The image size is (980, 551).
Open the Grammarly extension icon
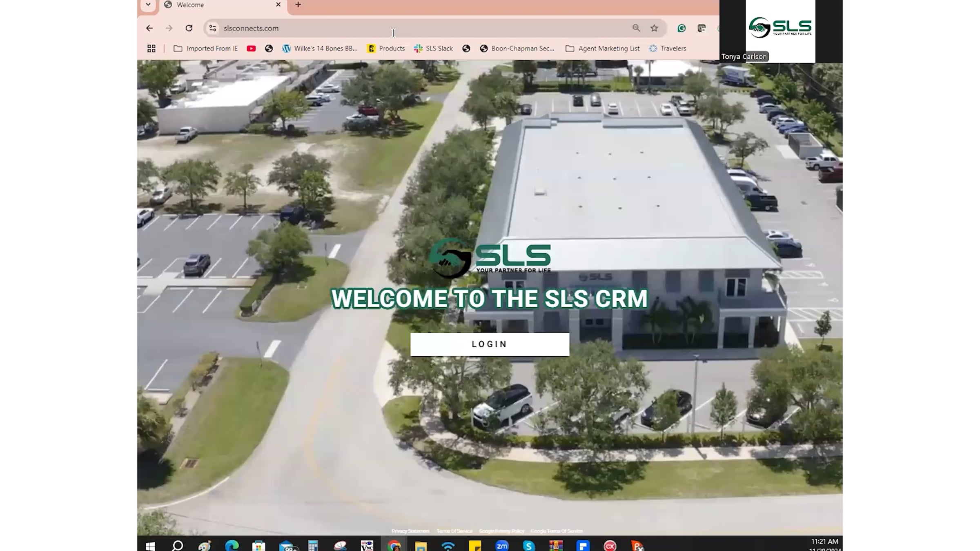click(x=682, y=28)
